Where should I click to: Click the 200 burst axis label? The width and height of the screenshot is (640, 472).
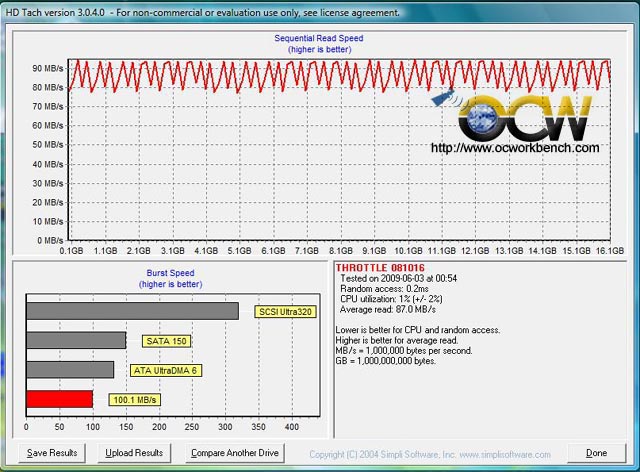coord(159,427)
